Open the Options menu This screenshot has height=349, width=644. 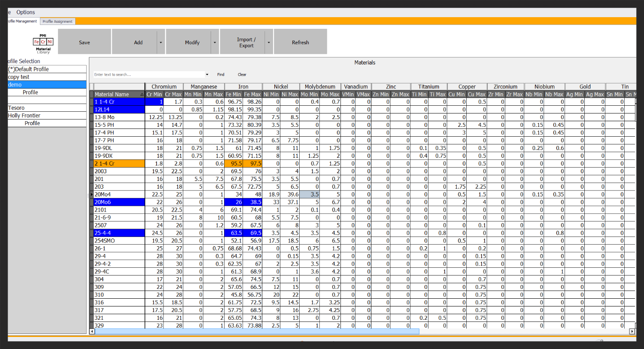click(x=26, y=12)
